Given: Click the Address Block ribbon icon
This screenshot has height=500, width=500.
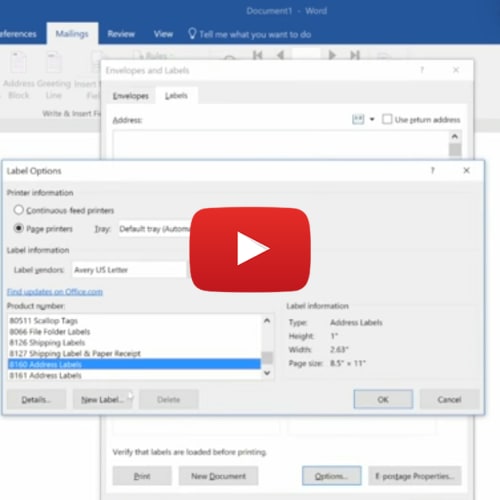Looking at the screenshot, I should tap(18, 75).
